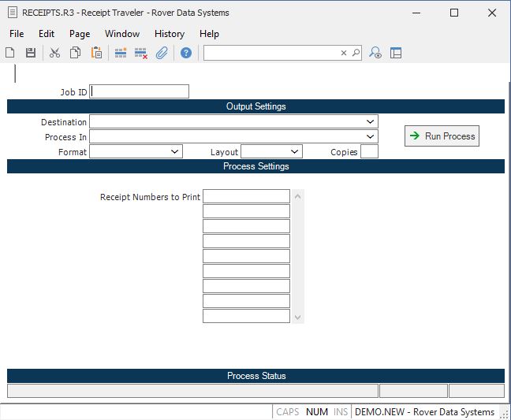Click the Copy icon in toolbar
The height and width of the screenshot is (420, 511).
(x=75, y=53)
